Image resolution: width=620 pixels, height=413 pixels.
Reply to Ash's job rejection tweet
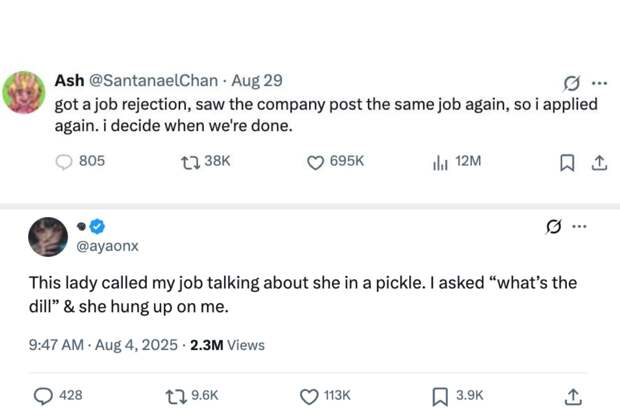click(64, 161)
